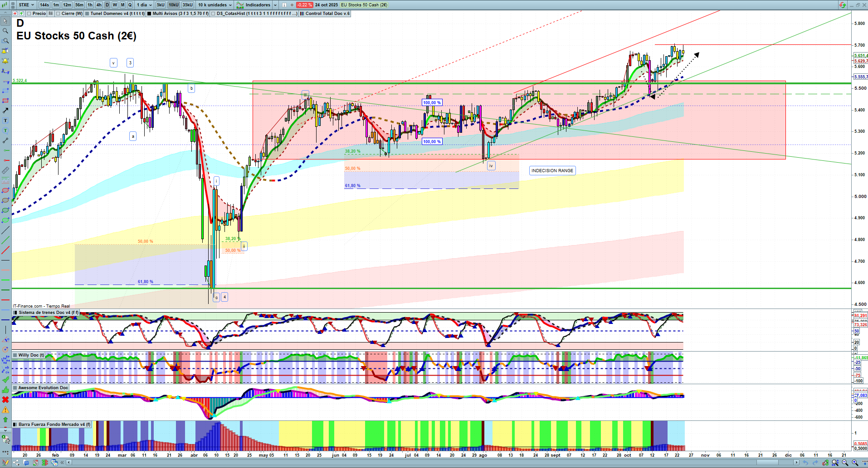Open the '10 k unidades' dropdown
This screenshot has width=868, height=468.
tap(215, 5)
